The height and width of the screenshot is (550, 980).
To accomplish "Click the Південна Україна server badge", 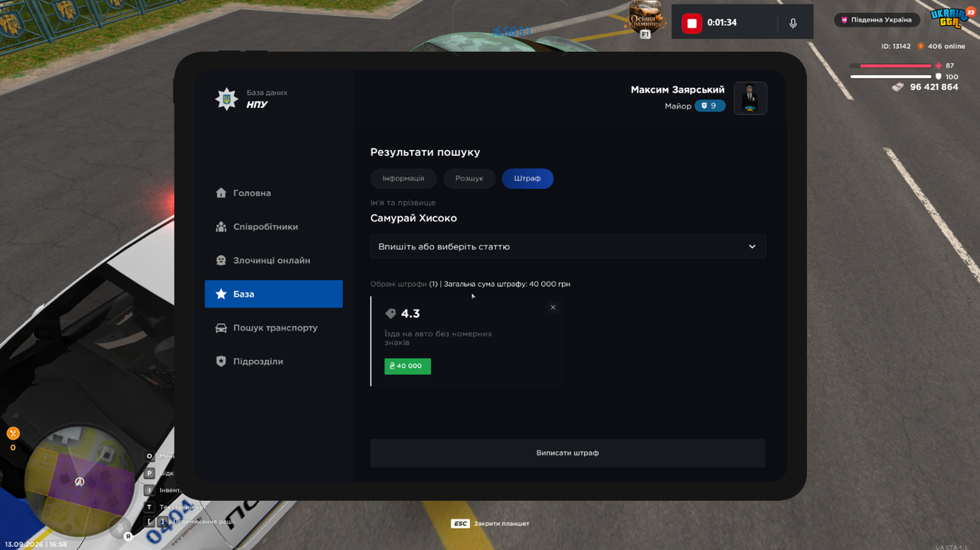I will point(877,20).
